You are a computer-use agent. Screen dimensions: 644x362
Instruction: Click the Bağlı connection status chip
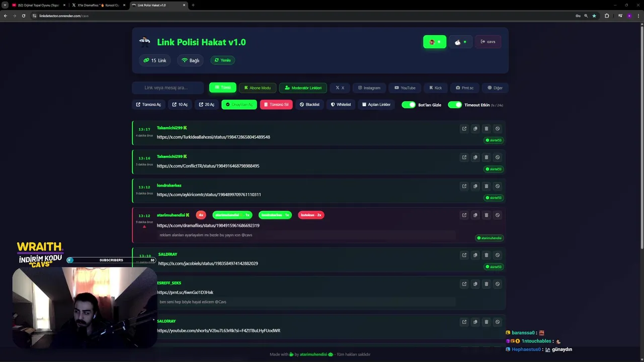[190, 60]
